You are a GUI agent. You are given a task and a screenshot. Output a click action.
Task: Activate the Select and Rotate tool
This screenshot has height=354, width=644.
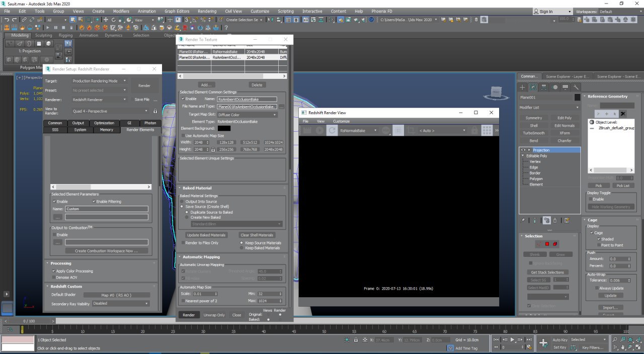[114, 20]
